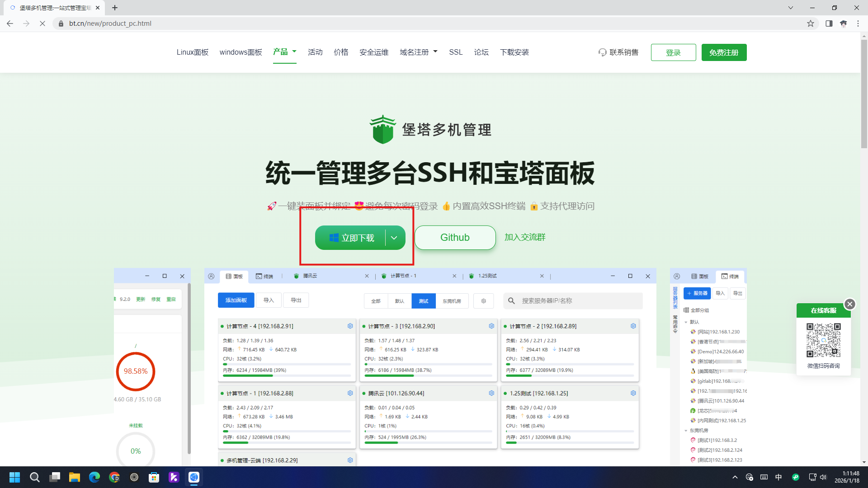This screenshot has width=868, height=488.
Task: Stop page loading with X button
Action: click(42, 23)
